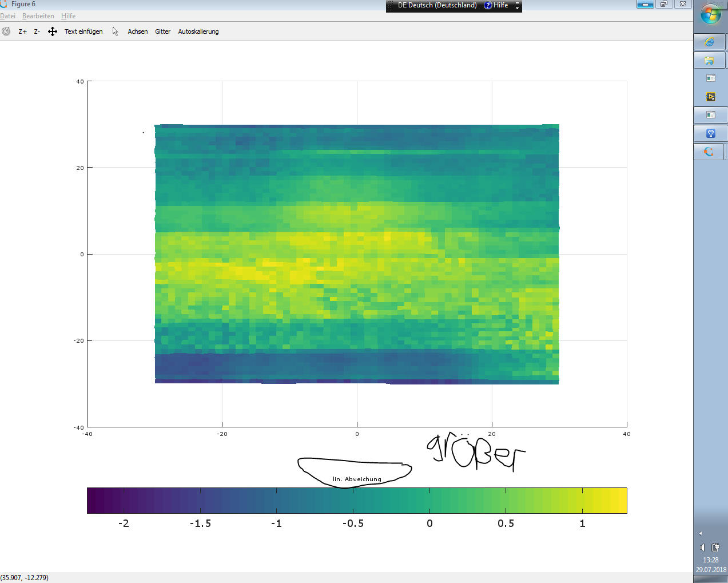Viewport: 728px width, 583px height.
Task: Expand hidden system tray icons arrow
Action: click(x=701, y=533)
